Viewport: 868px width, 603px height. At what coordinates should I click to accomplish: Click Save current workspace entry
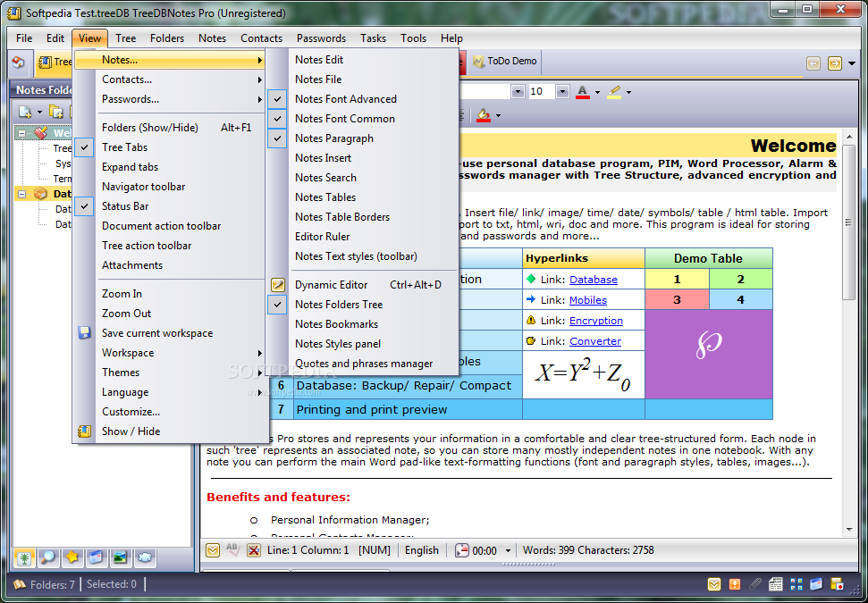169,333
